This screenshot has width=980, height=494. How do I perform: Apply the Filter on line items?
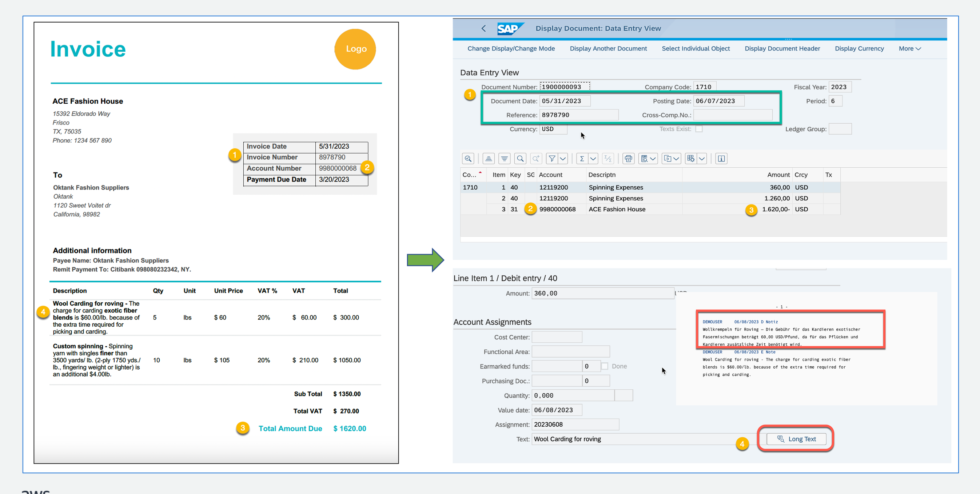coord(553,159)
